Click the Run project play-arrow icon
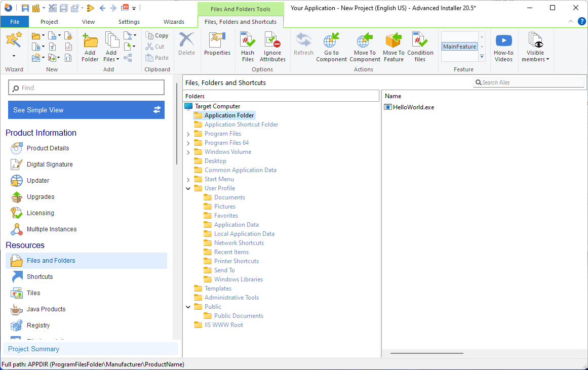Screen dimensions: 588x370 pos(90,8)
